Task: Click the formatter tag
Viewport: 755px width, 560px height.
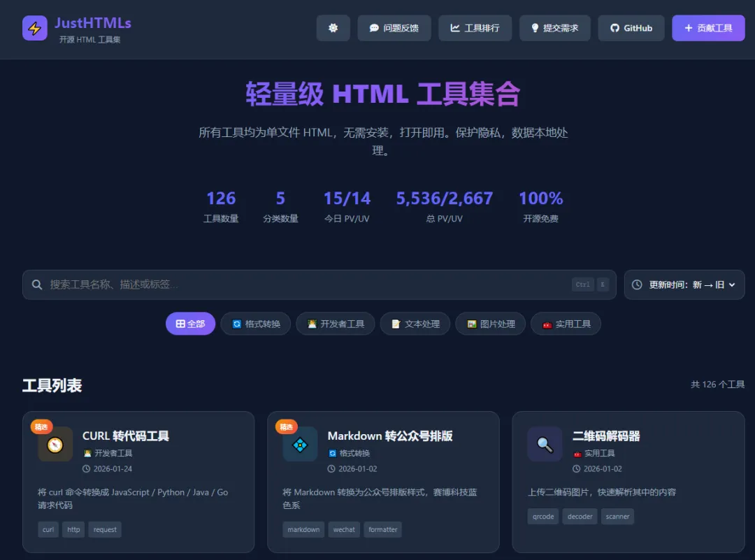Action: 383,529
